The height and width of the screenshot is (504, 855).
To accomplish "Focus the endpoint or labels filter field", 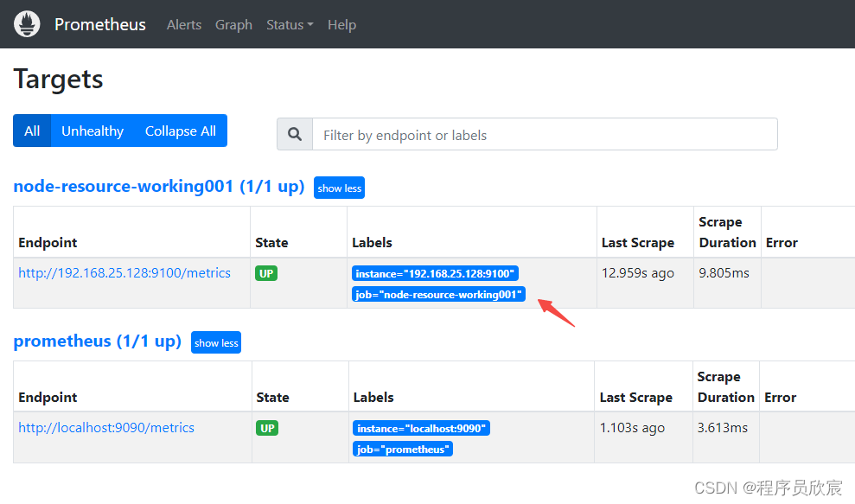I will click(x=545, y=135).
